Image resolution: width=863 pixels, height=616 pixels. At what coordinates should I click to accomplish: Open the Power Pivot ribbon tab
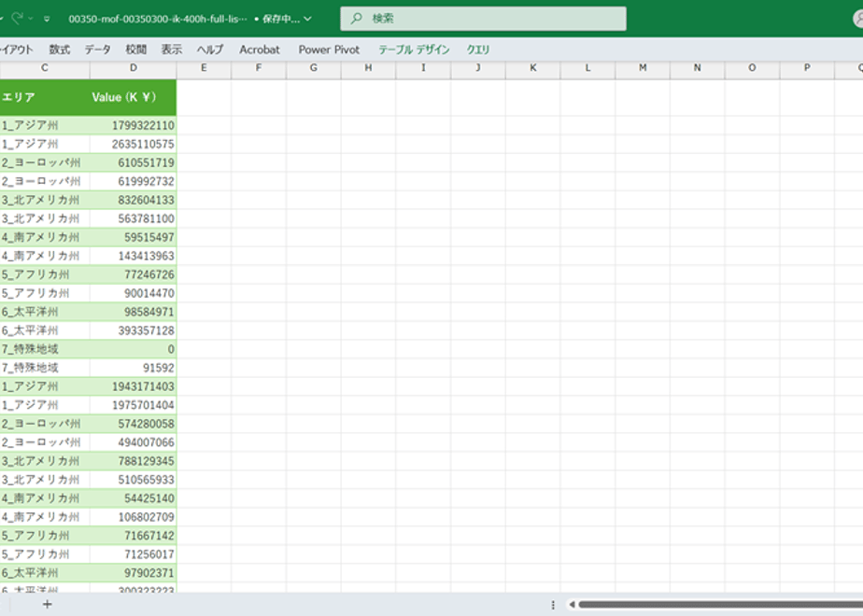tap(329, 49)
